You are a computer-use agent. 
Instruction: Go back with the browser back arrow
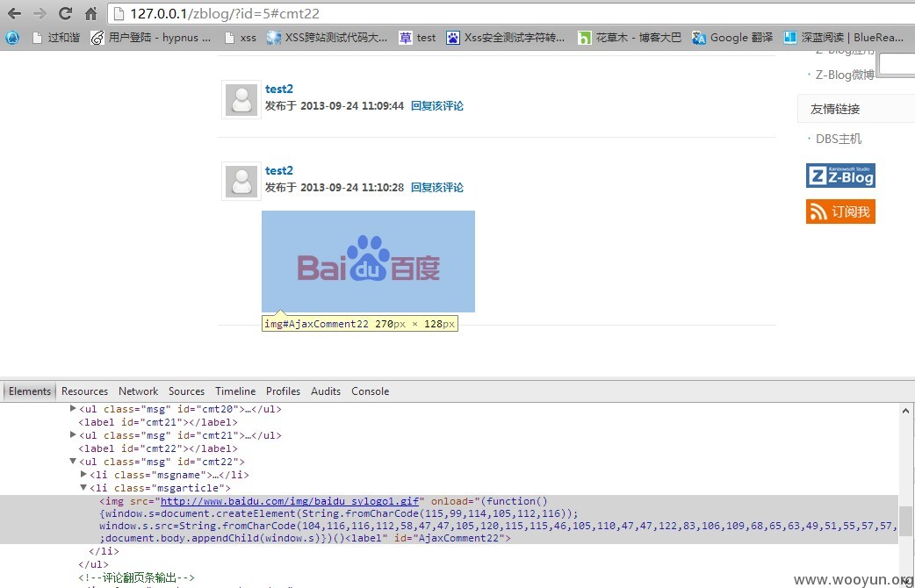[x=14, y=13]
